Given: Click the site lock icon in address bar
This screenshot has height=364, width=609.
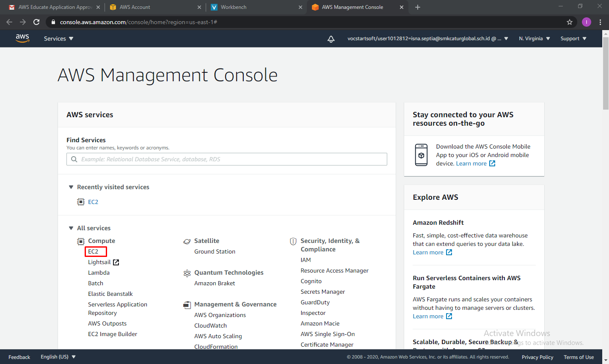Looking at the screenshot, I should tap(53, 22).
